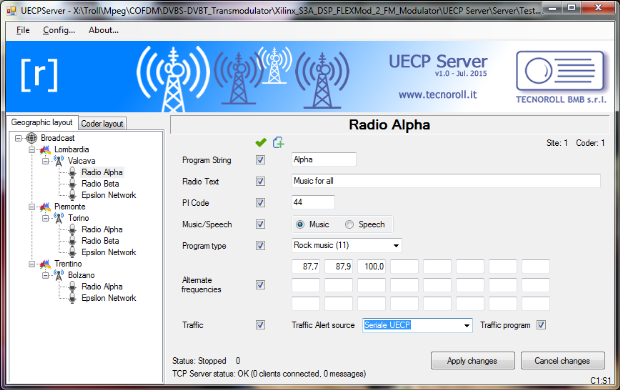The height and width of the screenshot is (390, 620).
Task: Click microphone icon of Torino Epsilon Network
Action: (72, 252)
